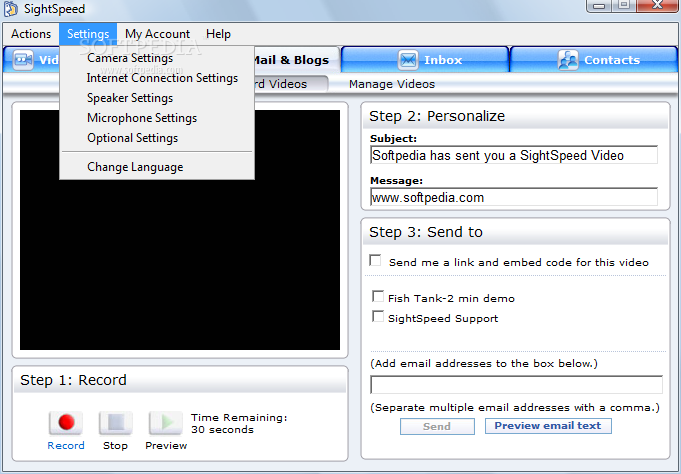Click the red Record button icon
This screenshot has height=474, width=681.
coord(66,423)
